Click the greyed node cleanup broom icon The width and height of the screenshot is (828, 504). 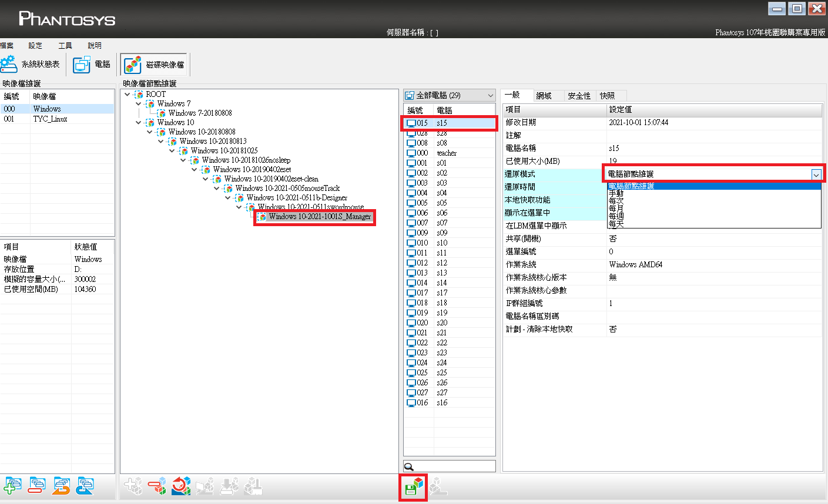tap(253, 486)
